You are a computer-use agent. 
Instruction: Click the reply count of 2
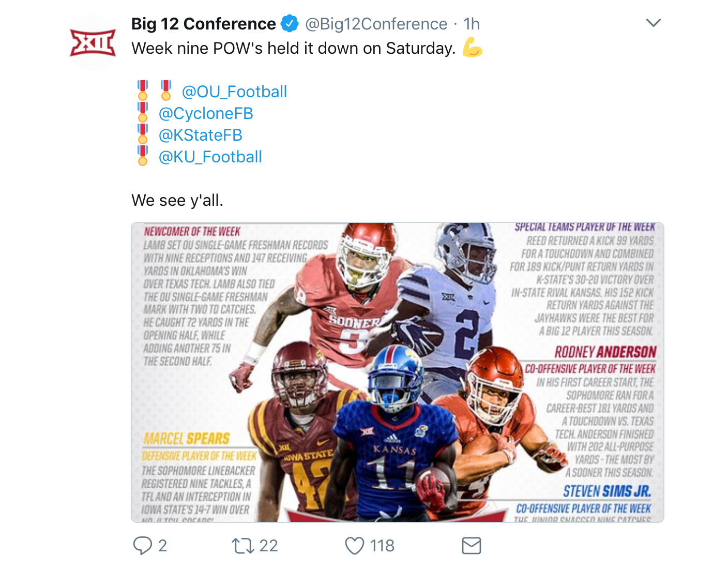click(x=162, y=546)
